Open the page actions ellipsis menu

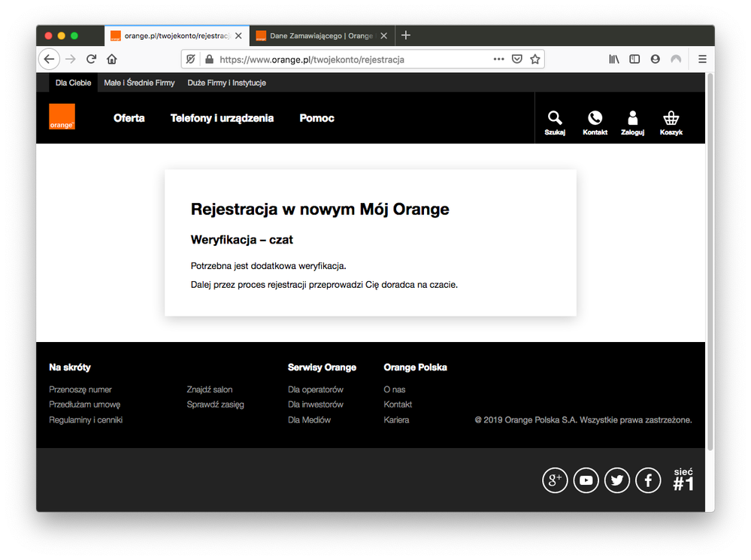pos(498,59)
